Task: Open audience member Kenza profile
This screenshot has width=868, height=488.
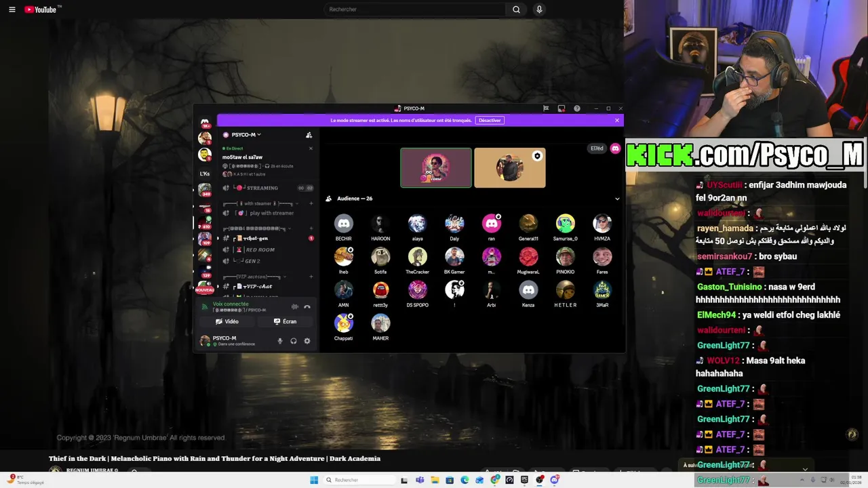Action: [528, 294]
